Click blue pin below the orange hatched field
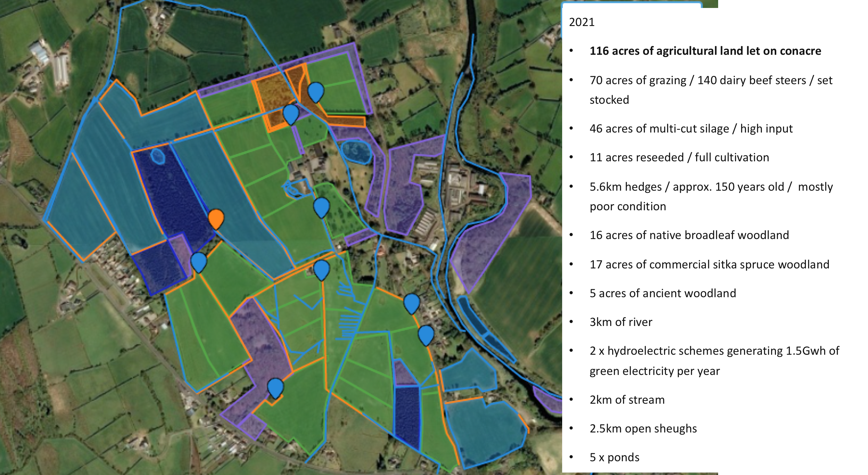 click(x=291, y=113)
